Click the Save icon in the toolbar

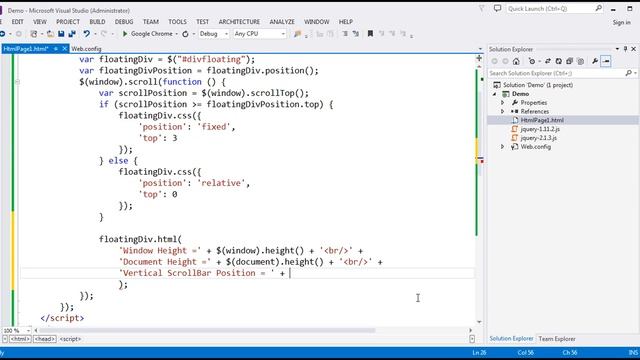(61, 34)
